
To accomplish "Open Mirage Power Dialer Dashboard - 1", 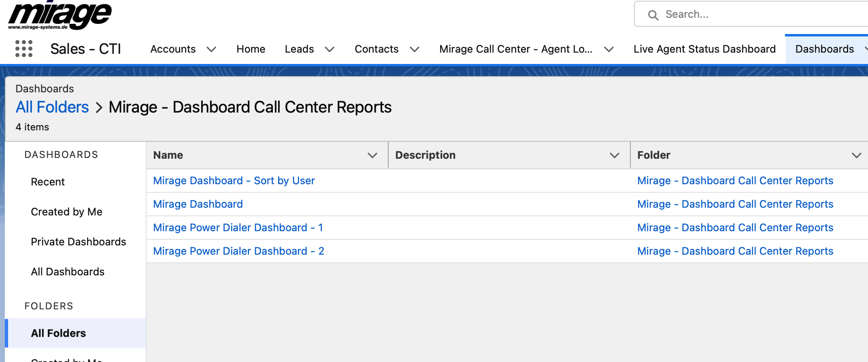I will point(238,228).
